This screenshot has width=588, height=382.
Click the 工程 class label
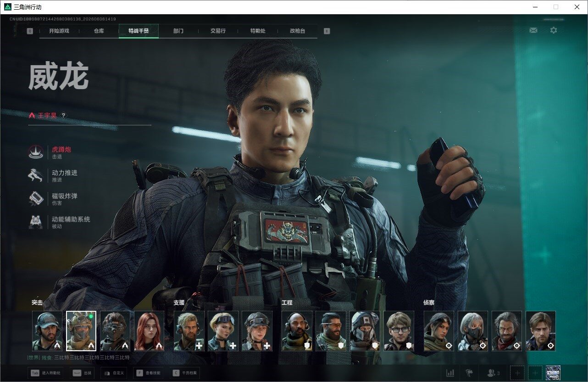point(287,303)
